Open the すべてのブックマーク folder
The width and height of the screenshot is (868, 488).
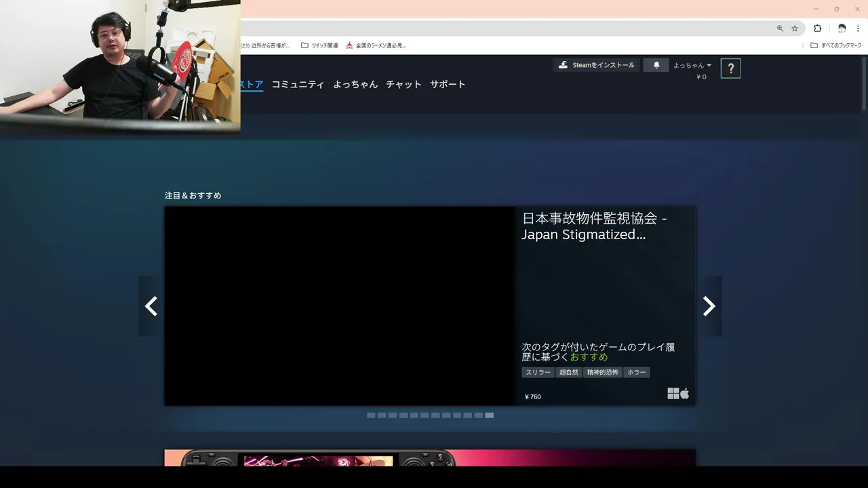836,45
